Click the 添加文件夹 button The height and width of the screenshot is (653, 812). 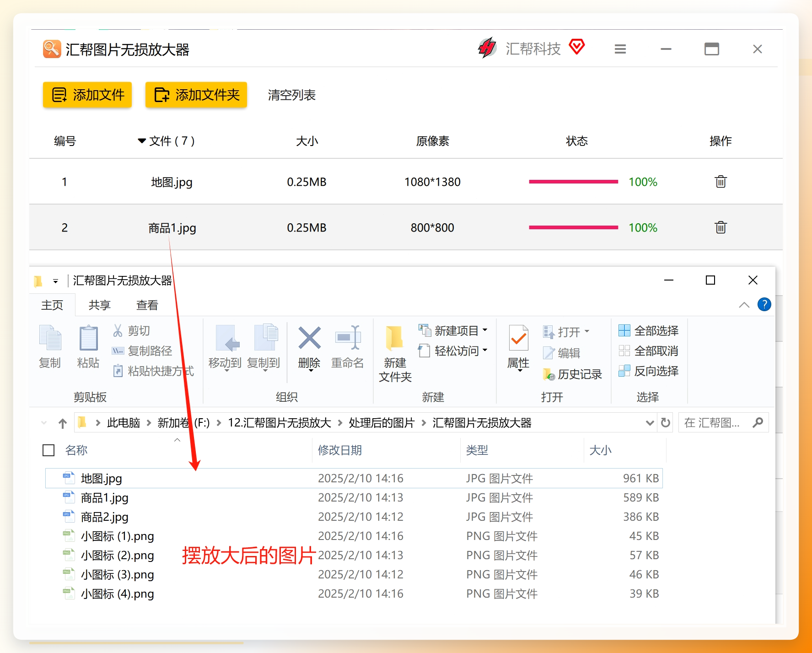[x=196, y=95]
